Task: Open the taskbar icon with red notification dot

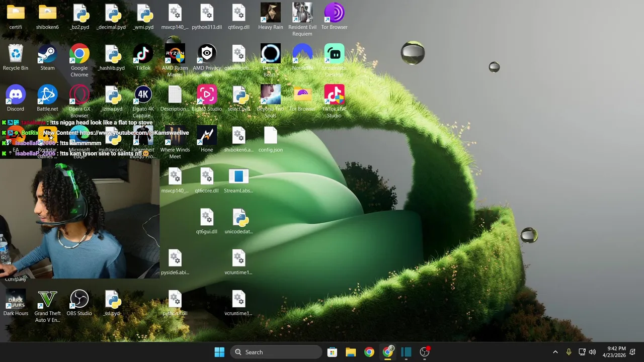Action: [x=425, y=352]
